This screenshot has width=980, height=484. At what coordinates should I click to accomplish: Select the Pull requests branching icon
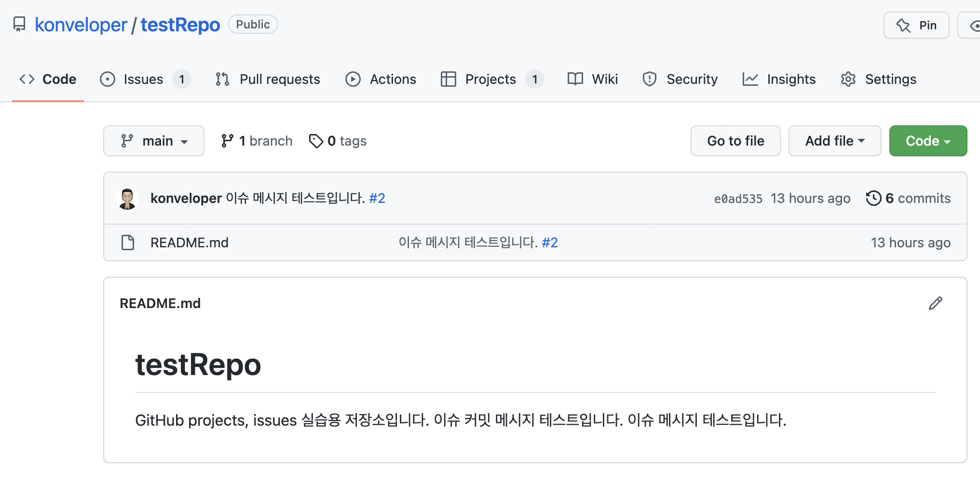point(222,79)
